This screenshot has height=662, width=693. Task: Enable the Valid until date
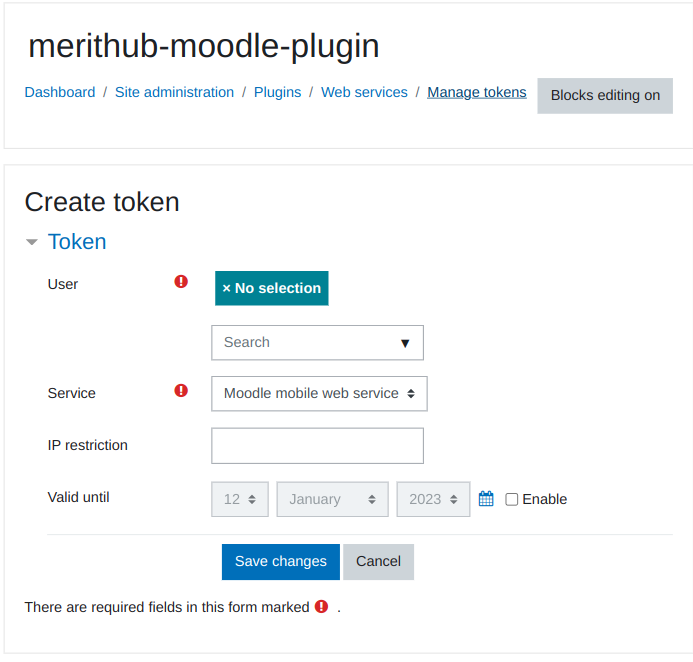pos(512,499)
